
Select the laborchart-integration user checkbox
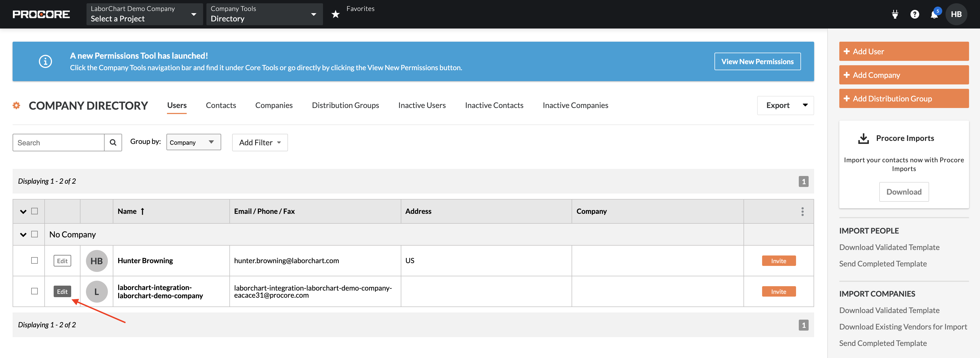click(34, 291)
